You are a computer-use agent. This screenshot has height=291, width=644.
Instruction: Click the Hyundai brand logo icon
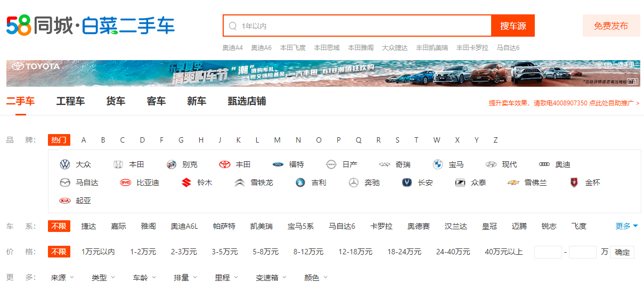[x=491, y=165]
